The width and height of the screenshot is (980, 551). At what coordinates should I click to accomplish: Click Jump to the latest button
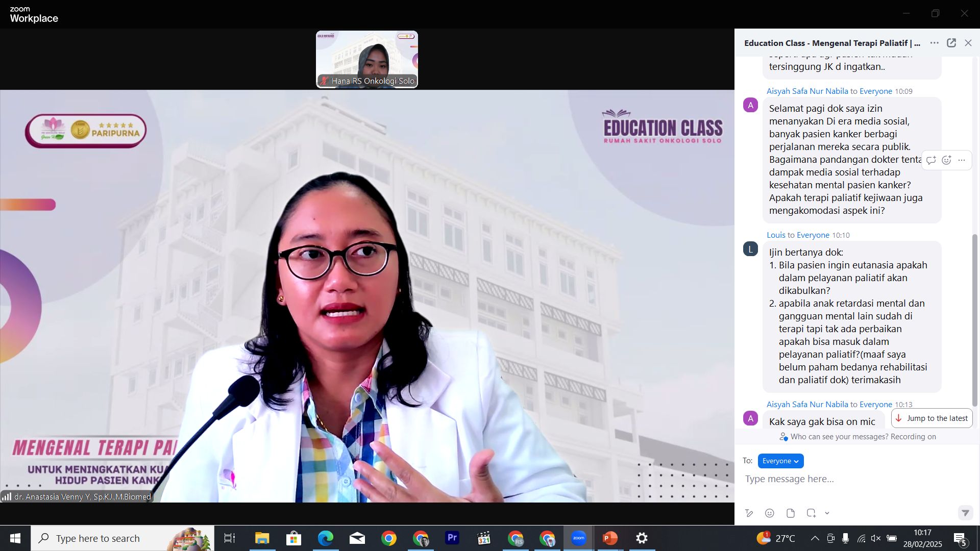pos(932,418)
